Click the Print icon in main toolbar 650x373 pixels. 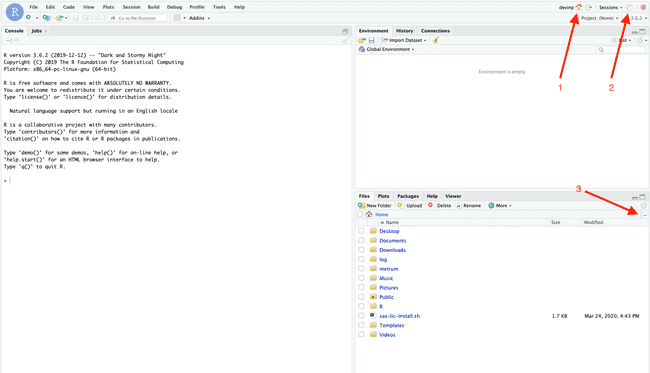click(98, 18)
